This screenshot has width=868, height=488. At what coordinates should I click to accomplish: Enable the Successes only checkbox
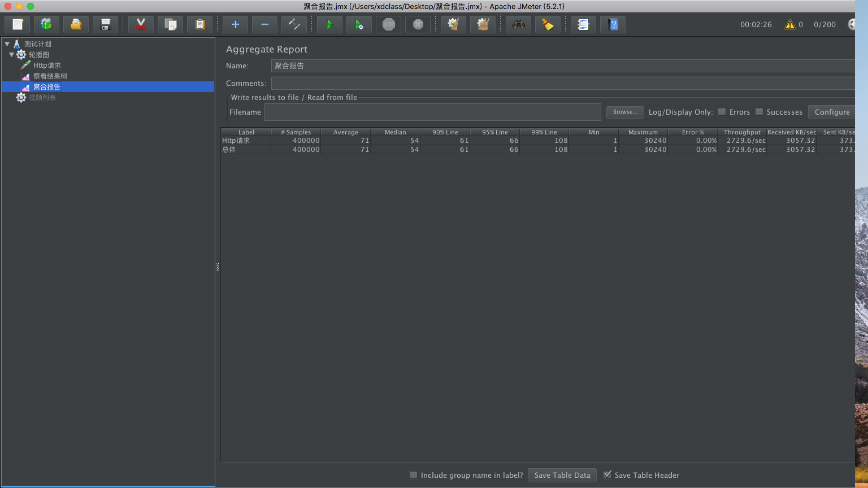(x=759, y=112)
